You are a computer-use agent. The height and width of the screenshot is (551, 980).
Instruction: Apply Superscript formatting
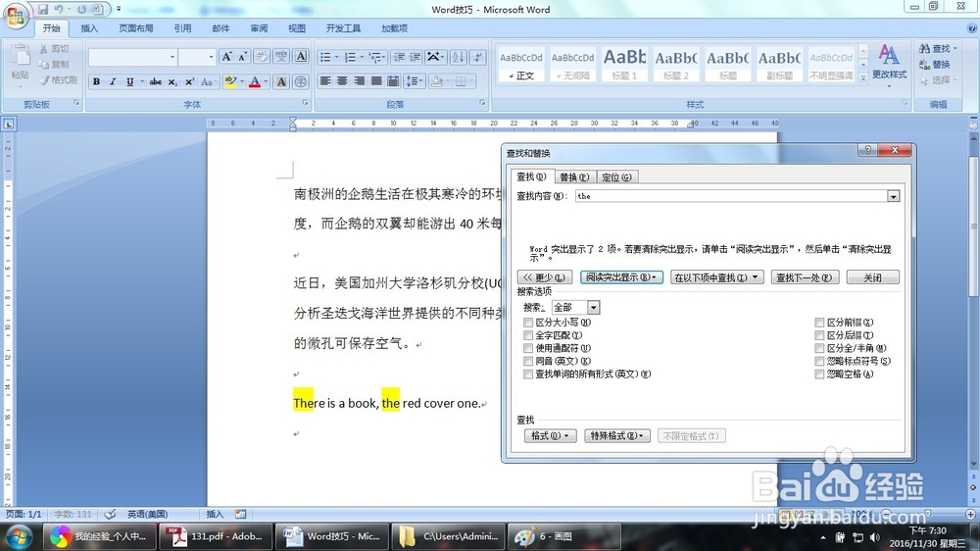tap(189, 81)
